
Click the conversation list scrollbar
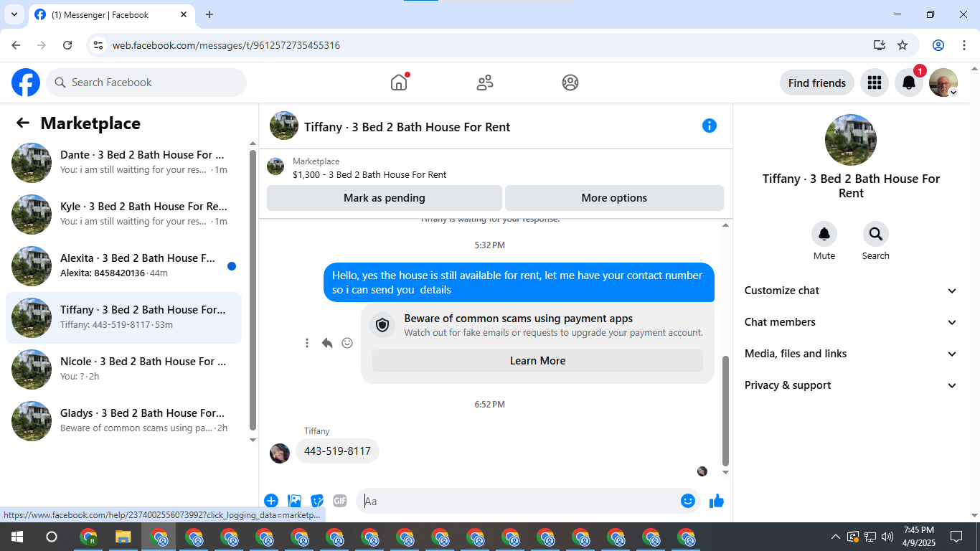coord(253,290)
